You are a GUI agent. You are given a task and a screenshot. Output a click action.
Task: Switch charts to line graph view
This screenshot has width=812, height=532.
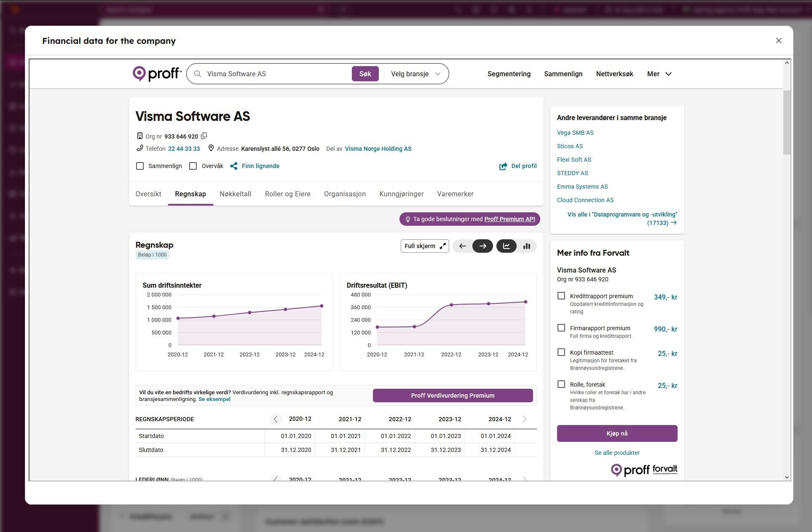coord(506,246)
